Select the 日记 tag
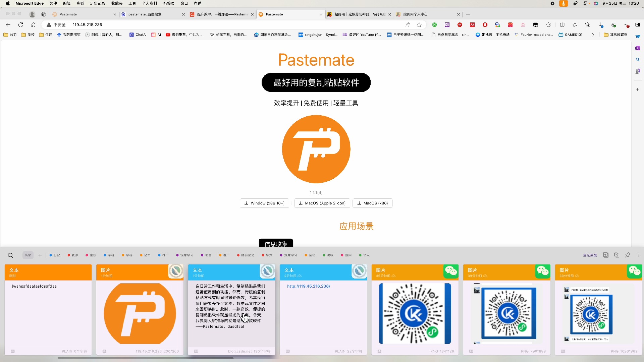The image size is (644, 362). [55, 255]
